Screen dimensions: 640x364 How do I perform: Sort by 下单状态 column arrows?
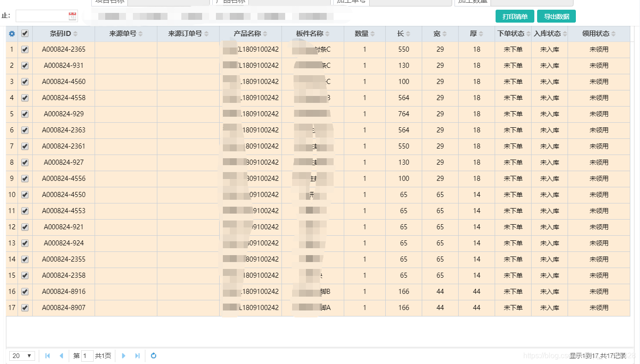pos(528,34)
